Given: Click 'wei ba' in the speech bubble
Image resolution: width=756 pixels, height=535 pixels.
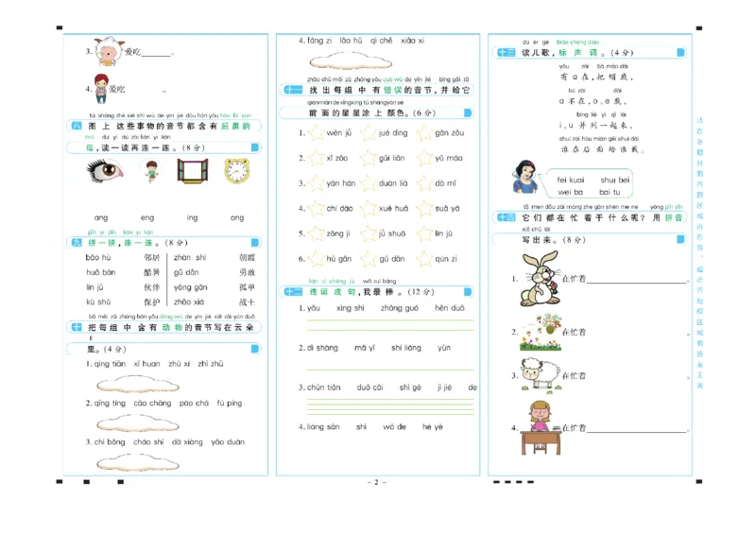Looking at the screenshot, I should click(571, 192).
